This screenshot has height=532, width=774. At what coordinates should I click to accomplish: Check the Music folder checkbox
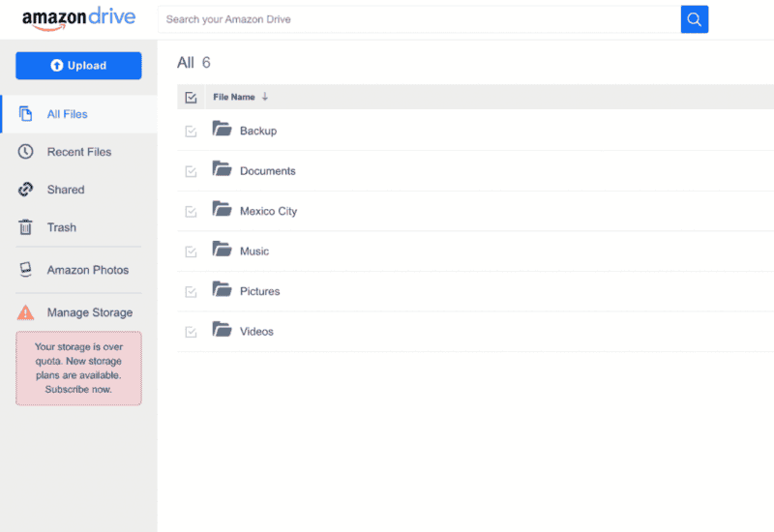[191, 251]
